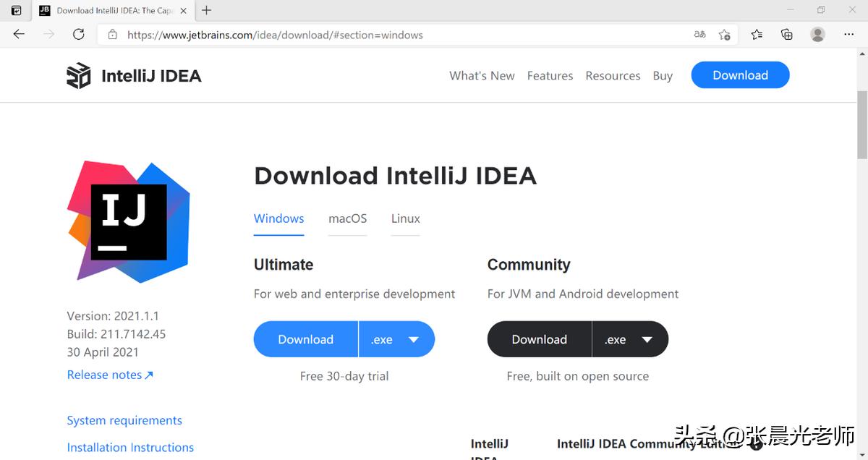Open the Features menu in the navigation bar
Viewport: 868px width, 460px height.
550,75
